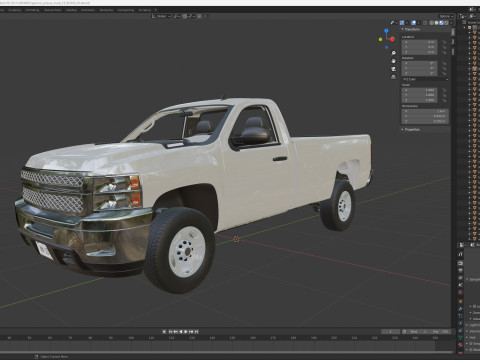Switch to the Shading workspace tab
The width and height of the screenshot is (480, 360).
coord(71,10)
